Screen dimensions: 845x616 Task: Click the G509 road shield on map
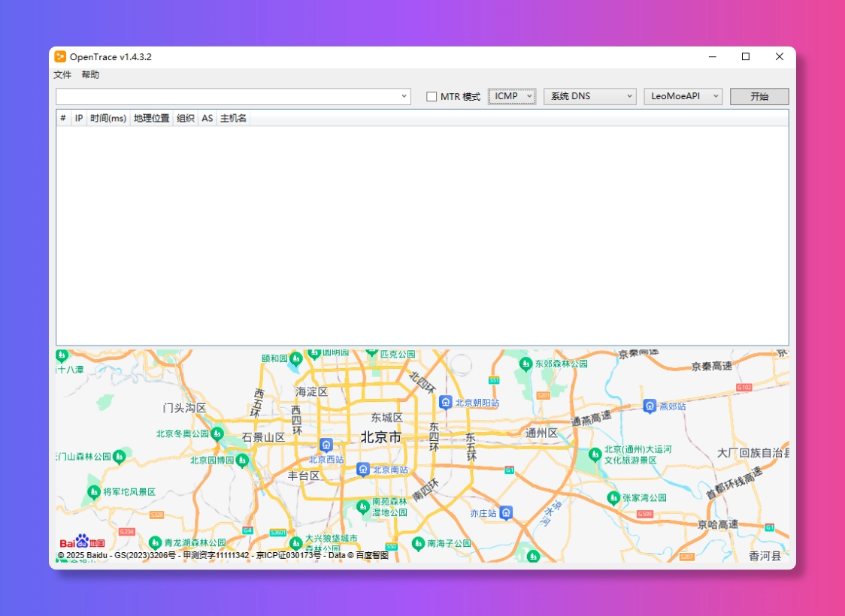coord(645,515)
